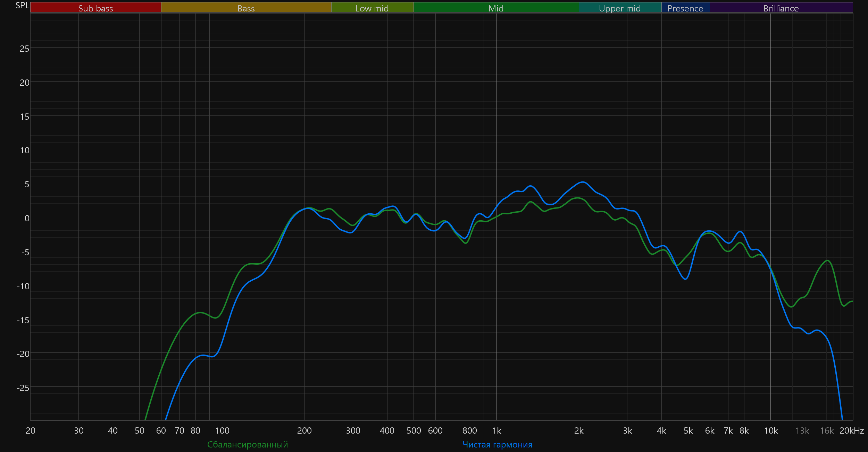Click the SPL axis label
868x452 pixels.
22,6
